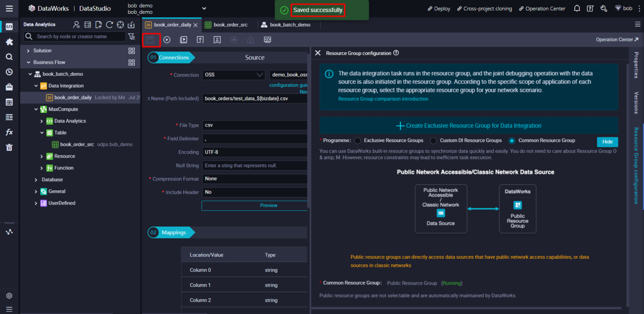Select Custom DI Resource Groups radio button
644x314 pixels.
pos(434,140)
